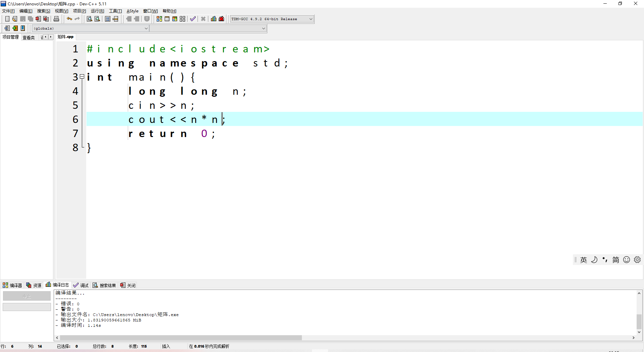Click the Redo arrow icon
644x352 pixels.
pos(77,19)
